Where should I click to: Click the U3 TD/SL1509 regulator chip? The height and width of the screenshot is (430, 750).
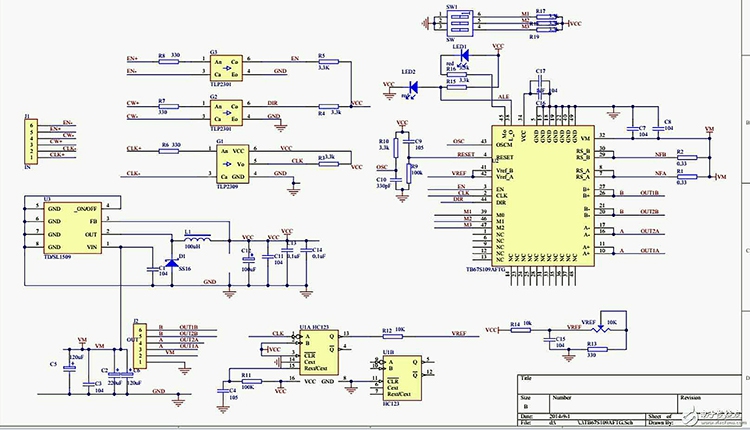[x=73, y=228]
